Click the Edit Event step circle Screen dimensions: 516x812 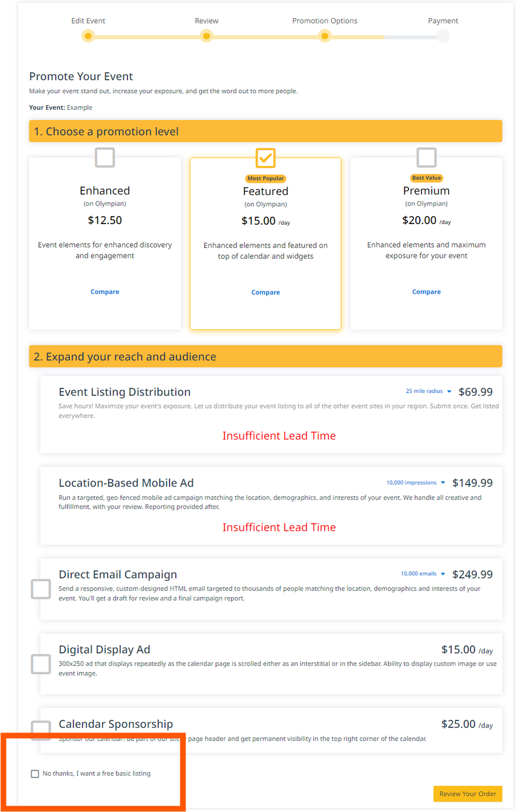88,36
